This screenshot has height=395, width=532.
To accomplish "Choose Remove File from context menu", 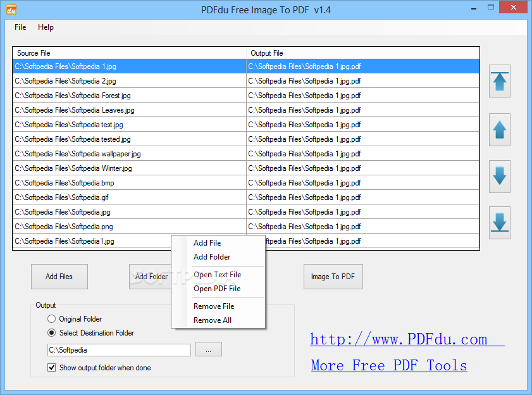I will tap(214, 306).
